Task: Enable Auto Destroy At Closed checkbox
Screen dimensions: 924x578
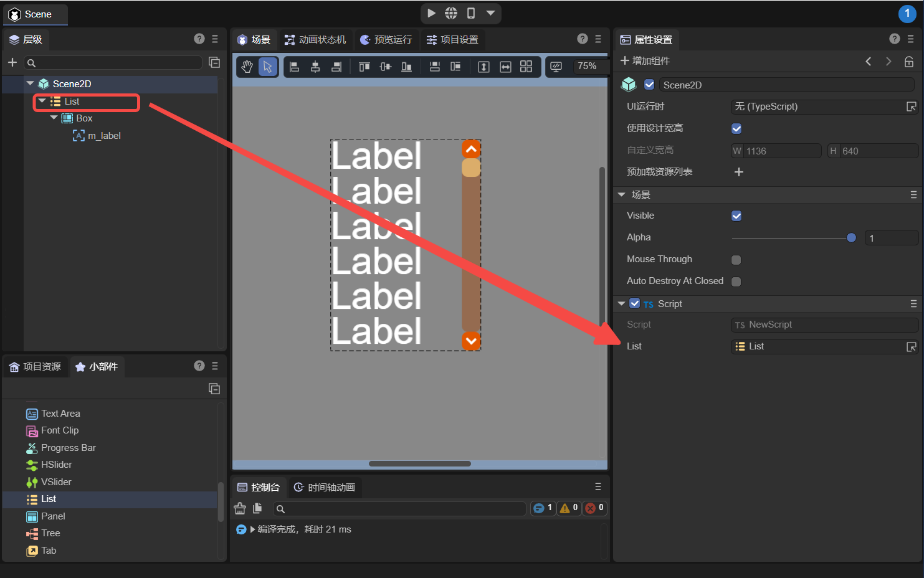Action: pyautogui.click(x=736, y=282)
